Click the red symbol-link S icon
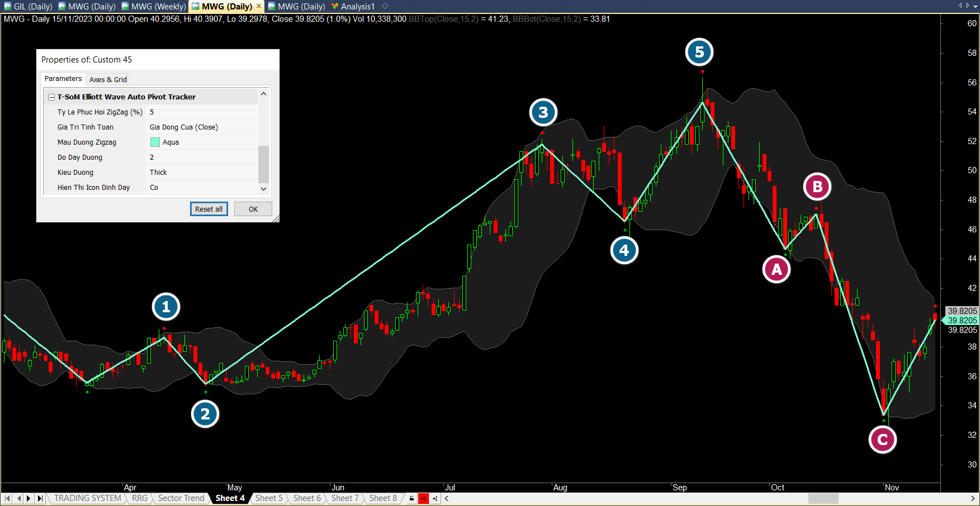Image resolution: width=980 pixels, height=506 pixels. tap(423, 498)
